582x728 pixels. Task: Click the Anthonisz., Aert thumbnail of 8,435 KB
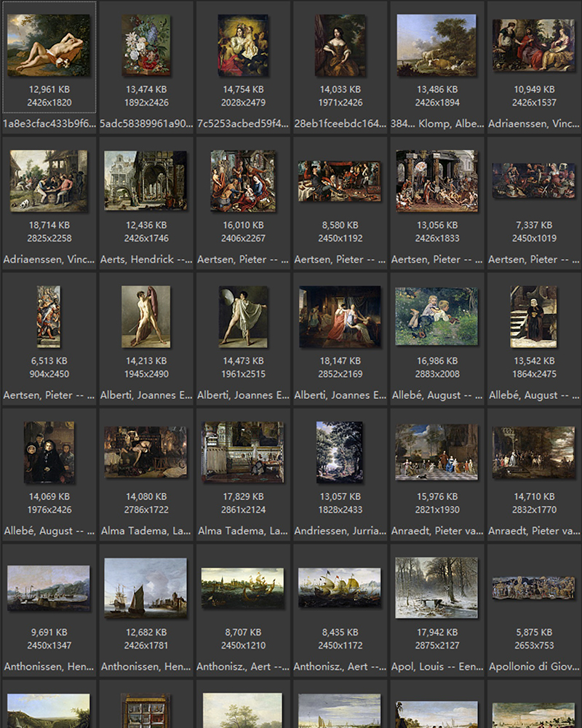340,587
